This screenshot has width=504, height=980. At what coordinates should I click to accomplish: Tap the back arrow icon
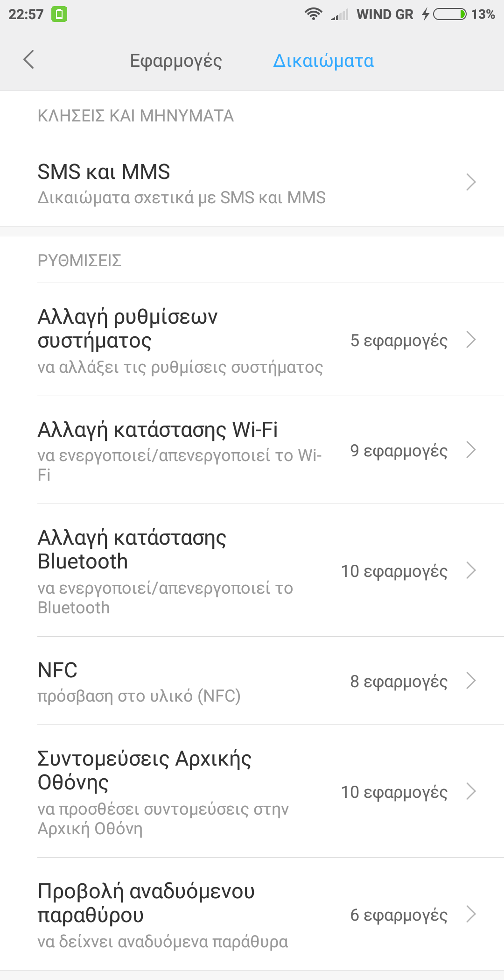[x=29, y=60]
